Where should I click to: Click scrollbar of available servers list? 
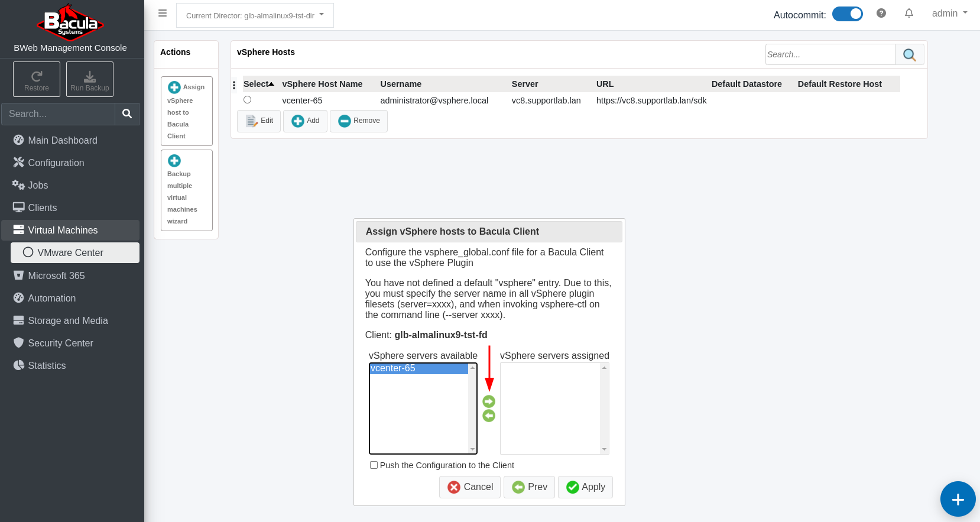472,408
